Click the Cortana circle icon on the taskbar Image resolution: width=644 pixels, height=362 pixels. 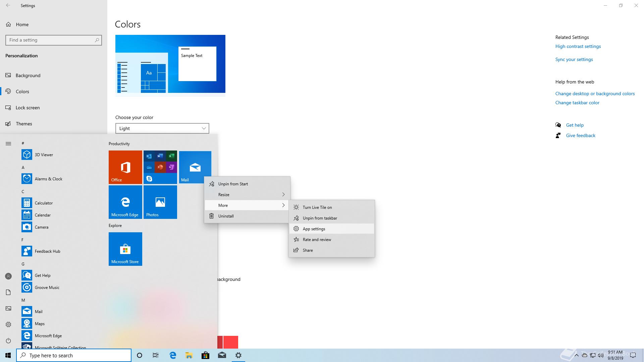point(140,355)
